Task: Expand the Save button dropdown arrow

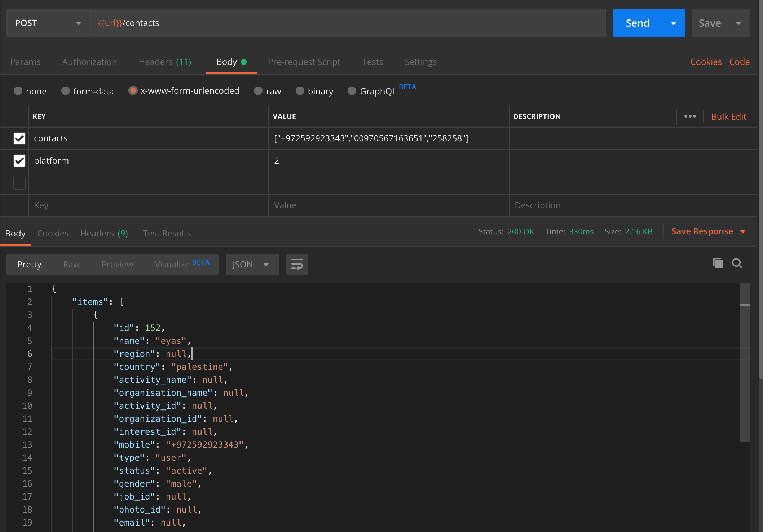Action: pyautogui.click(x=738, y=23)
